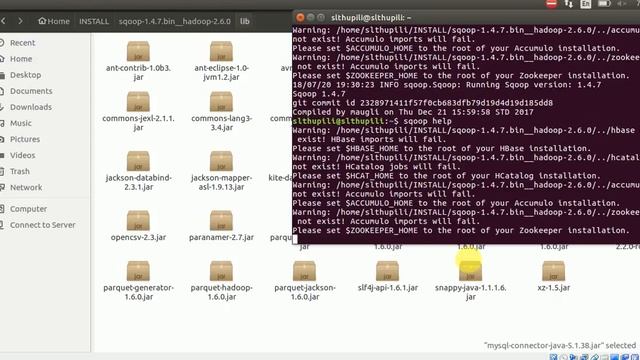Open Trash in the sidebar
Viewport: 640px width, 360px height.
20,171
